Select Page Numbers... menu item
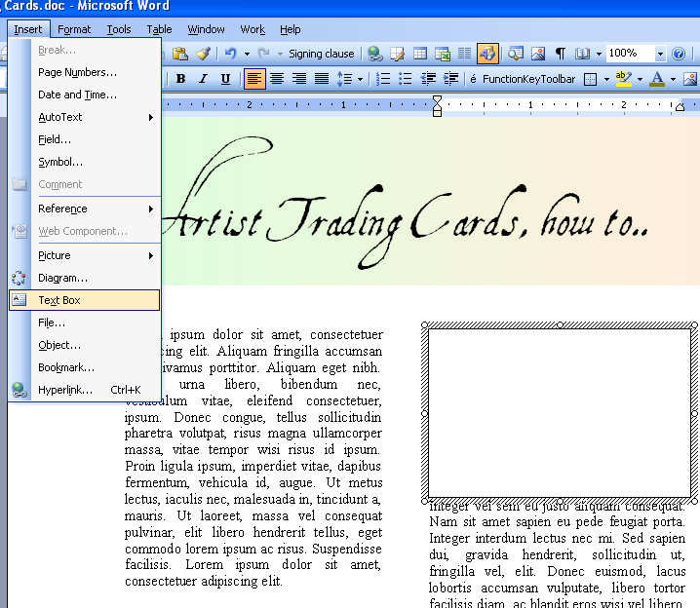700x608 pixels. pyautogui.click(x=85, y=72)
